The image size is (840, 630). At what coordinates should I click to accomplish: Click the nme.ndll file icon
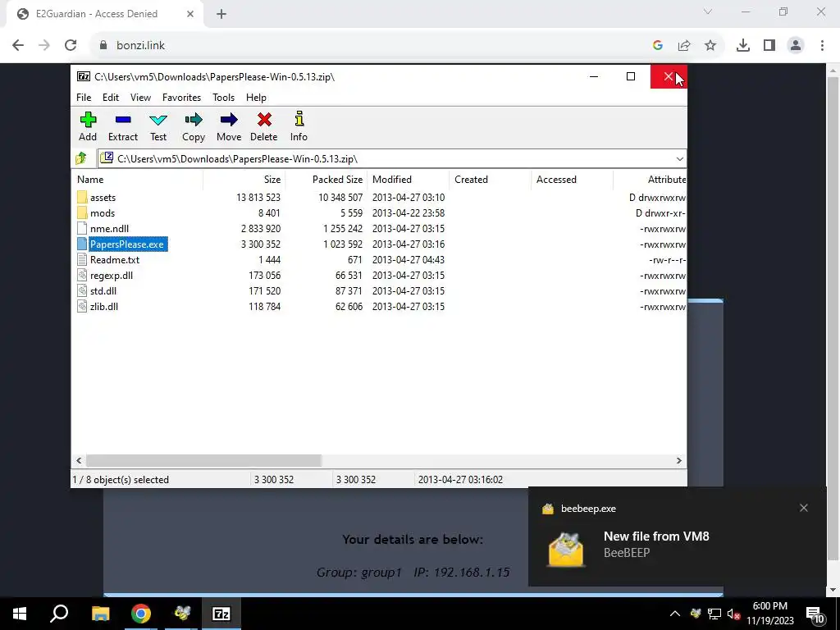(x=82, y=228)
